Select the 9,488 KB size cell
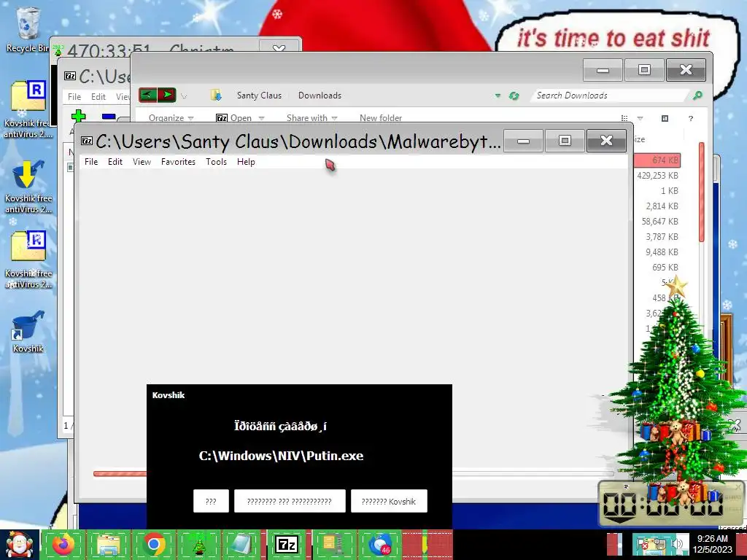Viewport: 747px width, 560px height. coord(662,252)
